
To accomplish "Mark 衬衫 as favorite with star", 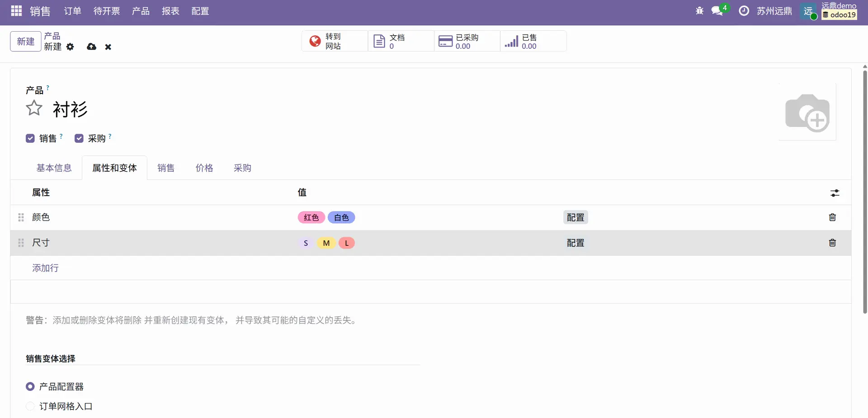I will pyautogui.click(x=34, y=108).
